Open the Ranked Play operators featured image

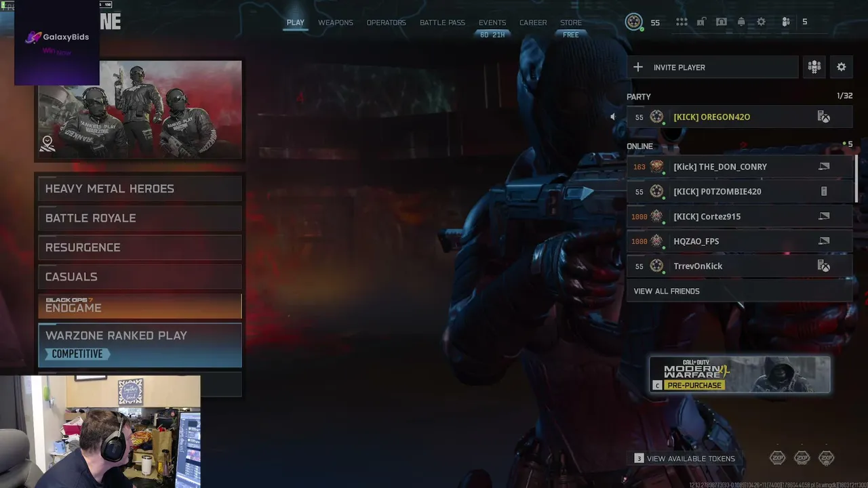pos(140,110)
